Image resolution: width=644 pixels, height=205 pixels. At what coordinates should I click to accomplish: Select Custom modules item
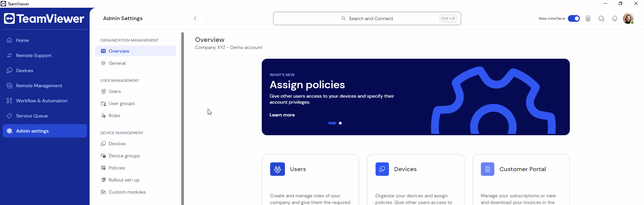tap(135, 192)
